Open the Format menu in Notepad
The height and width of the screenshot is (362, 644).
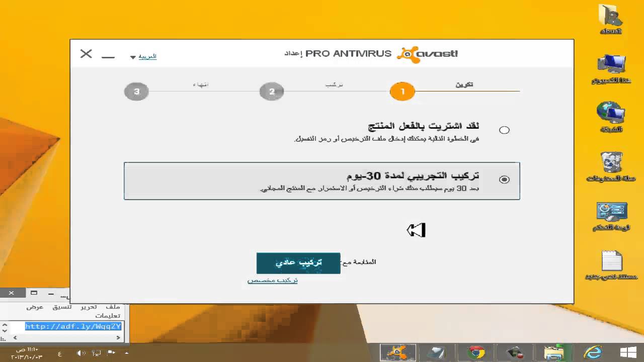63,307
